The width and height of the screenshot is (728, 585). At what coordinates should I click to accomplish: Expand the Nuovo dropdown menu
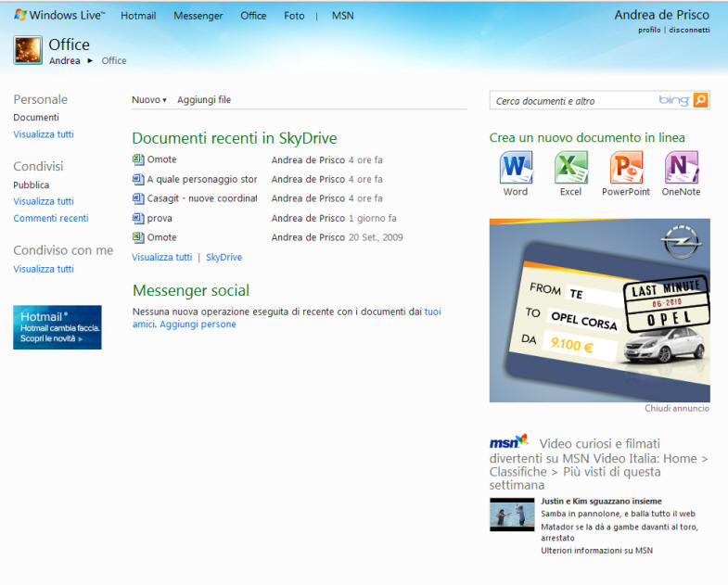(148, 100)
